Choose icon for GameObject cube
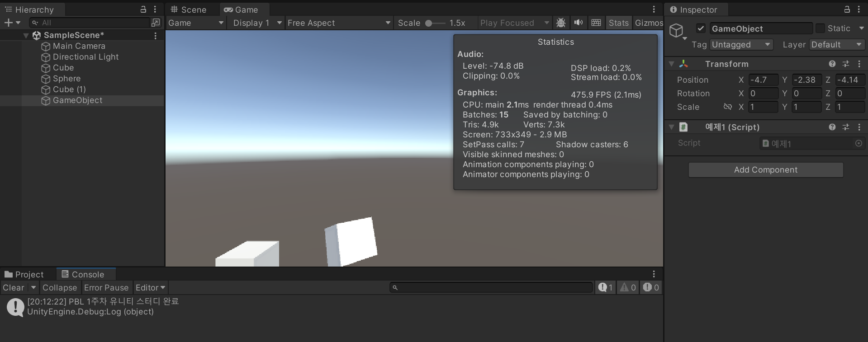Viewport: 868px width, 342px height. click(678, 31)
